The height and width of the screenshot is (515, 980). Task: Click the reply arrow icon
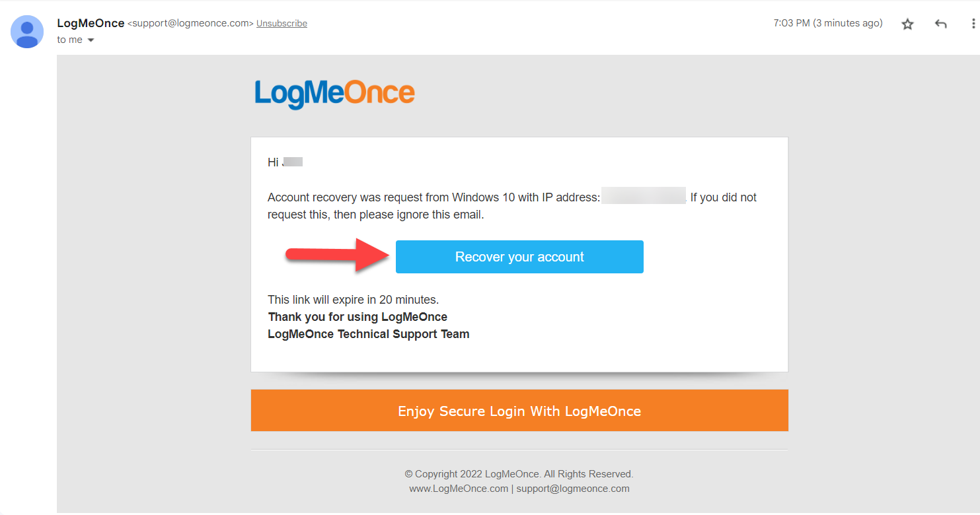tap(941, 24)
